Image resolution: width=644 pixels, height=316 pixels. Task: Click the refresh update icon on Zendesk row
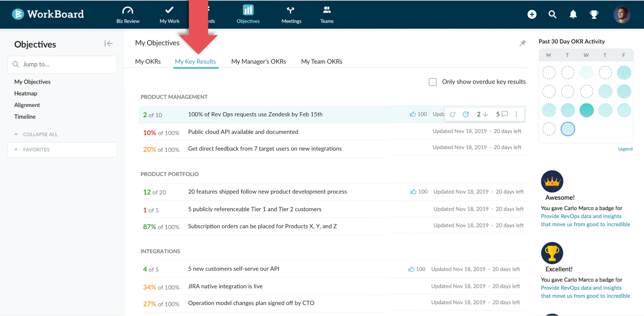465,114
